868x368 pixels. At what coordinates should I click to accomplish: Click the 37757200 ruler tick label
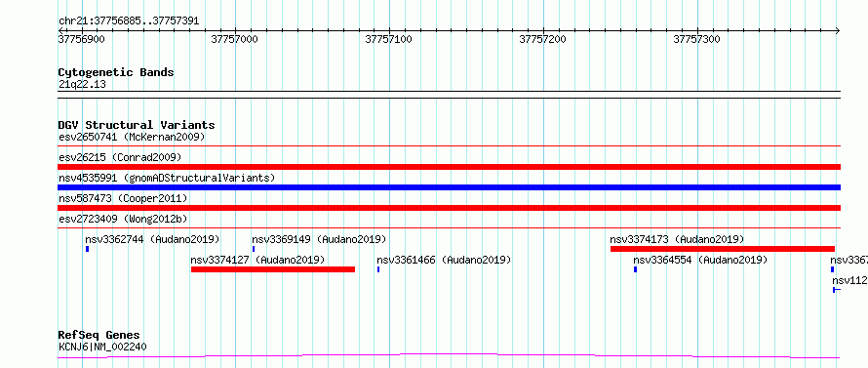tap(542, 39)
